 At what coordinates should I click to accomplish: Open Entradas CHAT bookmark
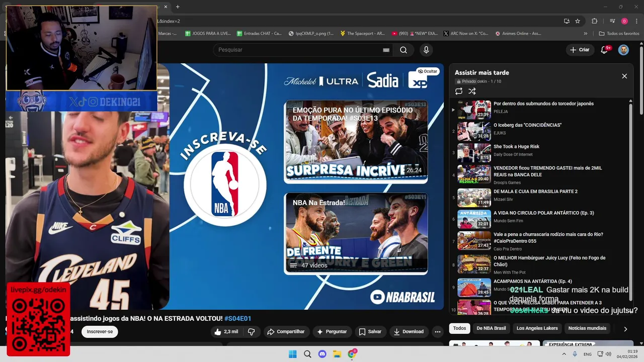click(259, 34)
